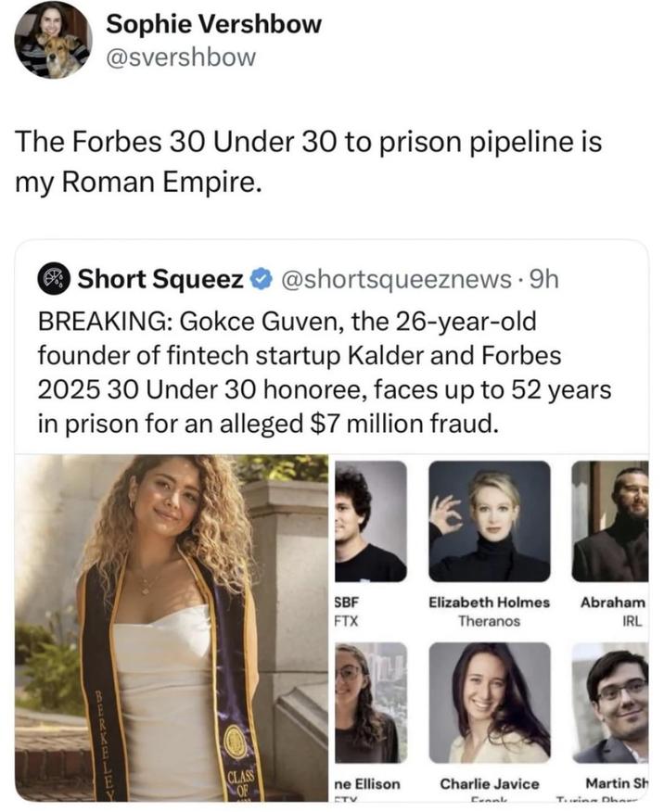Open the portrait above Elizabeth Holmes caption
This screenshot has width=664, height=812.
[x=489, y=521]
